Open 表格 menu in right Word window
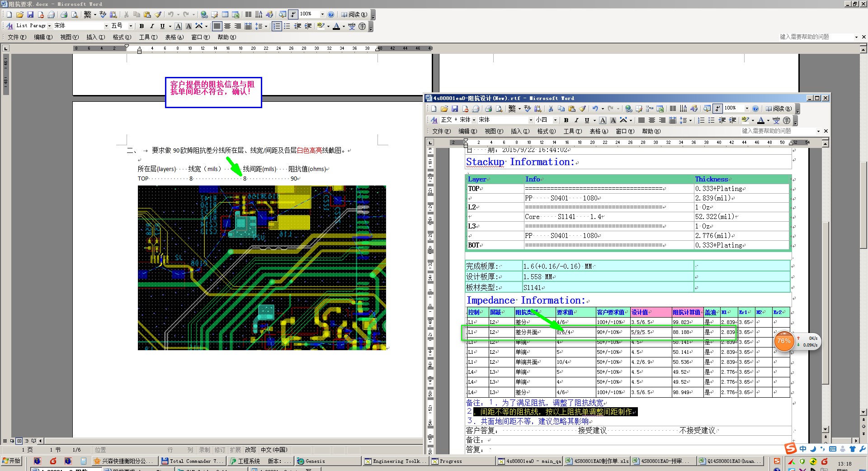 (598, 131)
